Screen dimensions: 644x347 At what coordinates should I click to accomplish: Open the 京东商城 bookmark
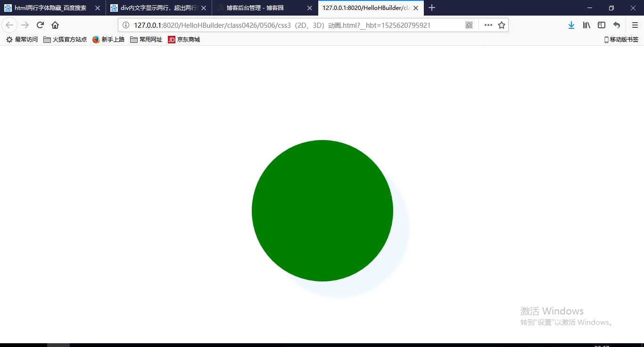(184, 40)
